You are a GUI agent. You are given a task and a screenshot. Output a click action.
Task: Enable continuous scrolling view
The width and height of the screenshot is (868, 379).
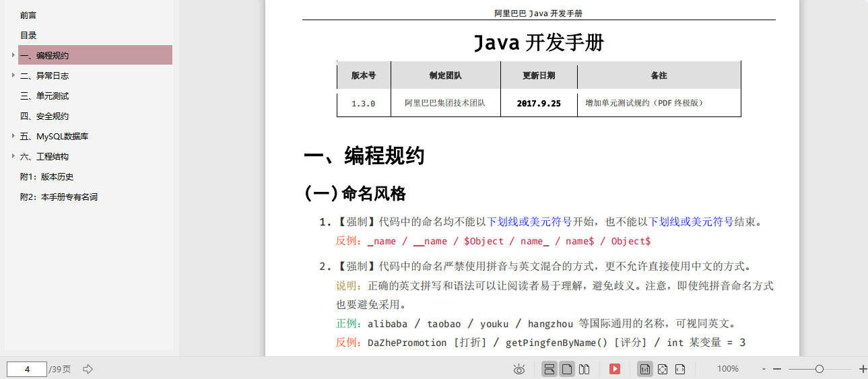click(x=549, y=369)
